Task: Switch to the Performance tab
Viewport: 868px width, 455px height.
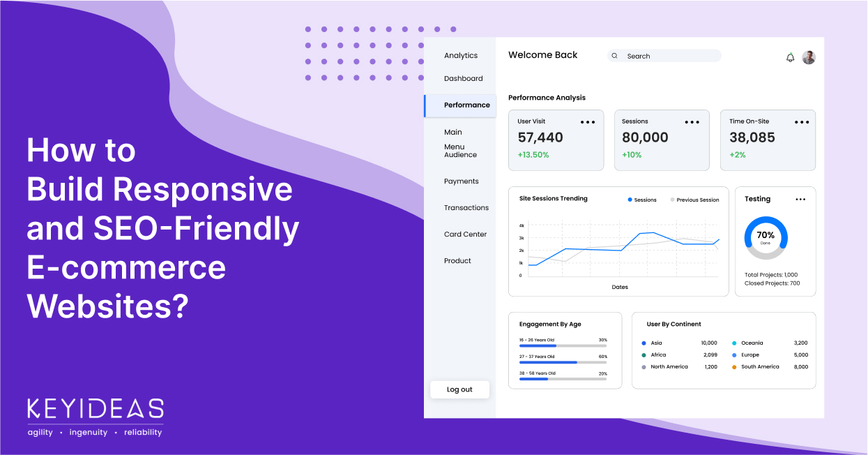Action: pyautogui.click(x=468, y=105)
